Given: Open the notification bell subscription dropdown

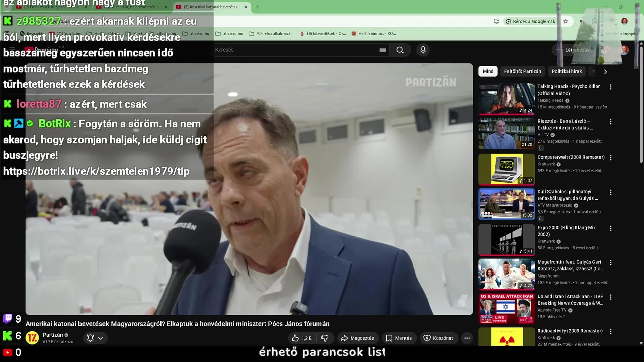Looking at the screenshot, I should (95, 338).
